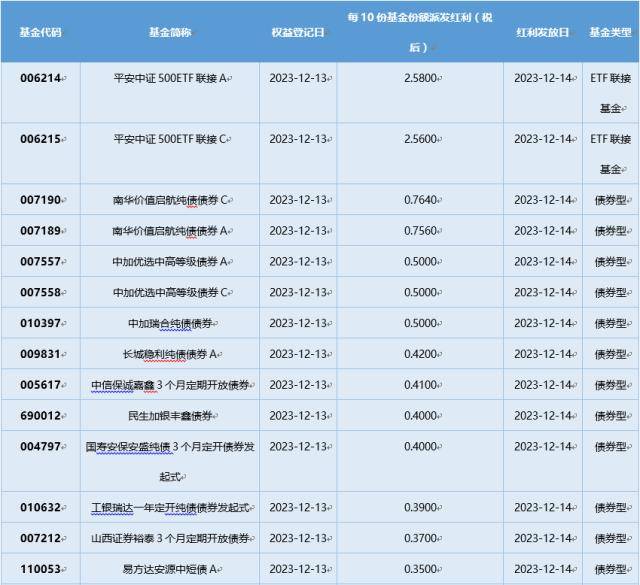Screen dimensions: 640x585
Task: Click fund name 民生加银丰鑫债券
Action: point(170,416)
